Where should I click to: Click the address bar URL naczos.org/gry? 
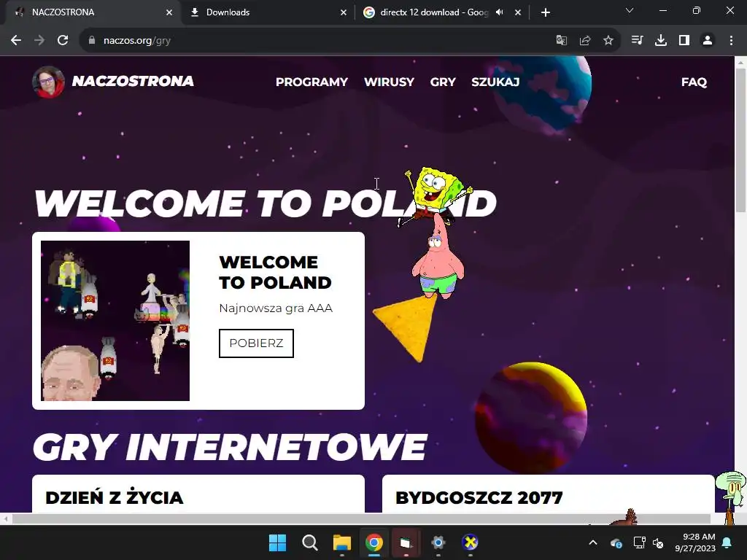click(x=136, y=41)
